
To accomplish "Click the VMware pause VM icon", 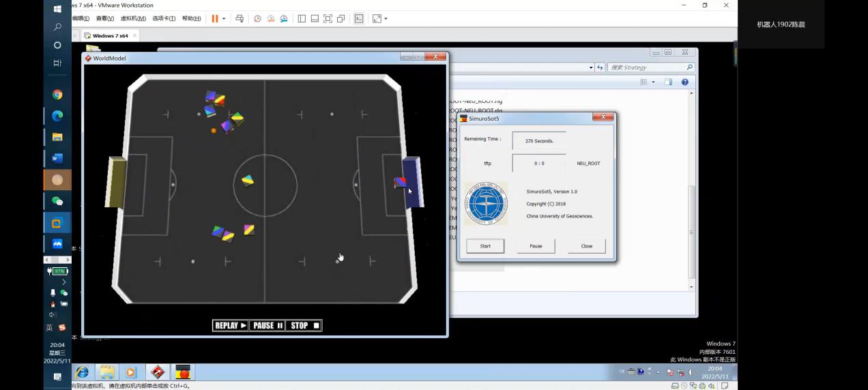I will point(214,18).
